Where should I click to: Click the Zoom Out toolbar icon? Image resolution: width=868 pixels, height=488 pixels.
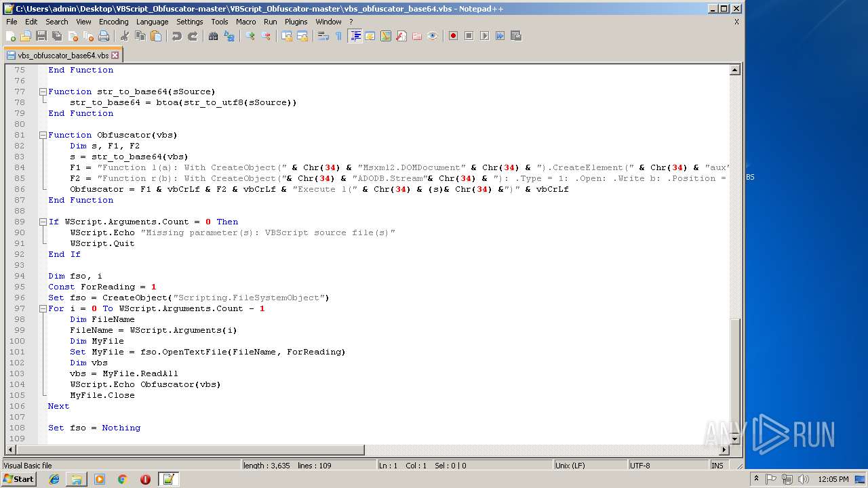(x=265, y=36)
